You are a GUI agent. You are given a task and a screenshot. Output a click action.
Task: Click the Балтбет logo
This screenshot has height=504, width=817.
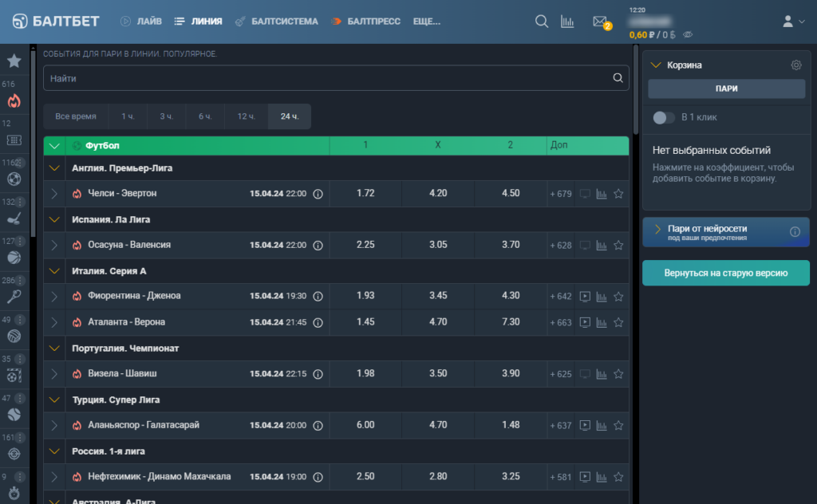pos(56,22)
